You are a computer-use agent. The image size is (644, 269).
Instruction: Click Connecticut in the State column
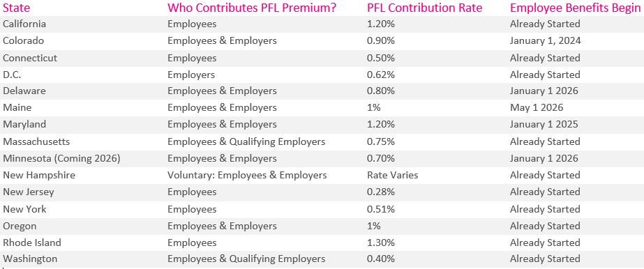30,58
